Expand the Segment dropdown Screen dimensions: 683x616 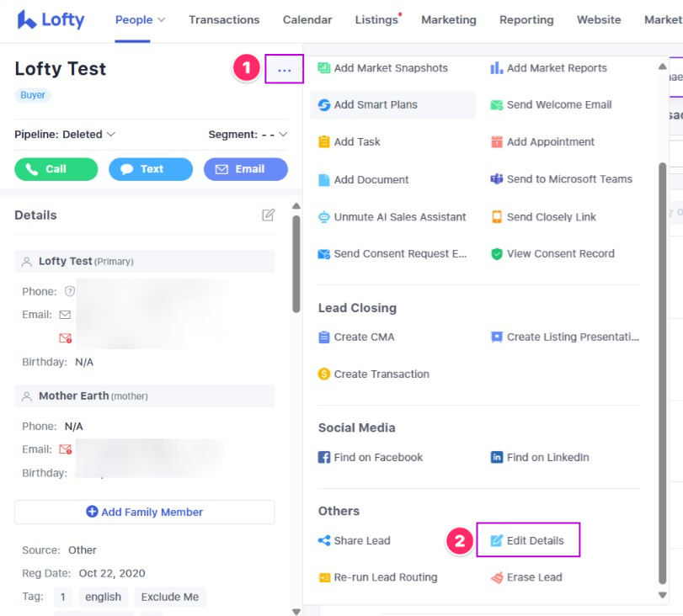pos(248,135)
